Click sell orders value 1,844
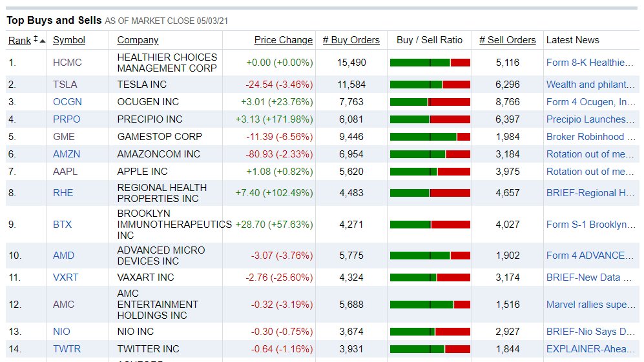 click(x=508, y=349)
